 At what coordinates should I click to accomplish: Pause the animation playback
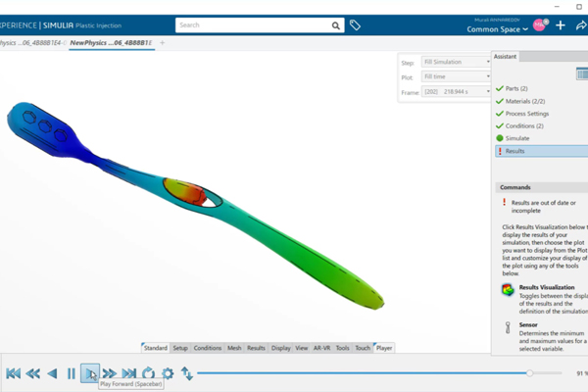pyautogui.click(x=71, y=373)
